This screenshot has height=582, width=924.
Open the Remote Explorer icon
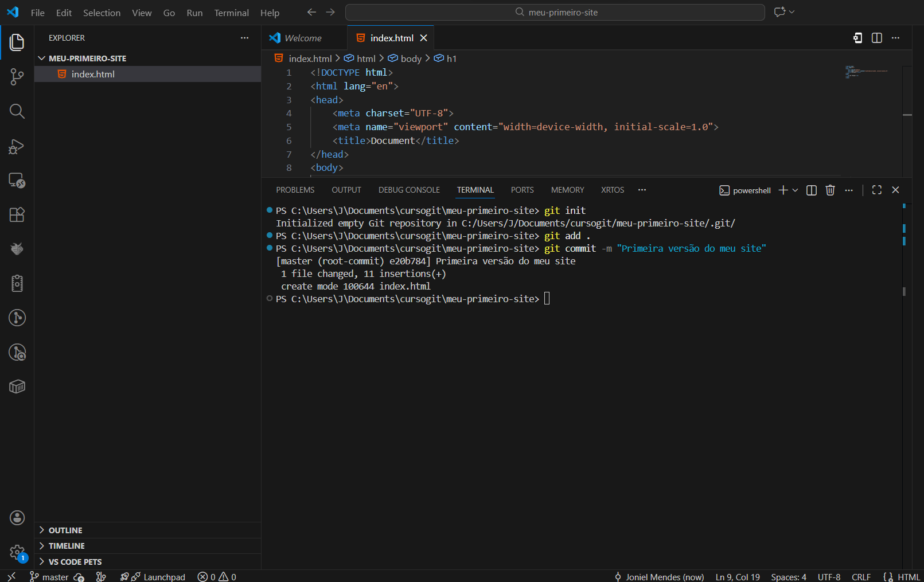click(x=17, y=180)
